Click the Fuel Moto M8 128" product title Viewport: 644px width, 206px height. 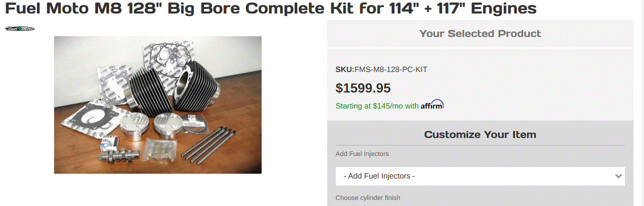pos(271,8)
